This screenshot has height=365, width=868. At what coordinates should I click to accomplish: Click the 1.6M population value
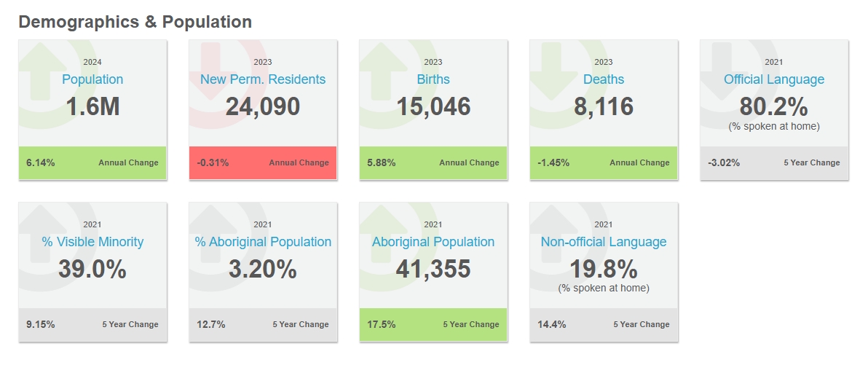pyautogui.click(x=92, y=107)
